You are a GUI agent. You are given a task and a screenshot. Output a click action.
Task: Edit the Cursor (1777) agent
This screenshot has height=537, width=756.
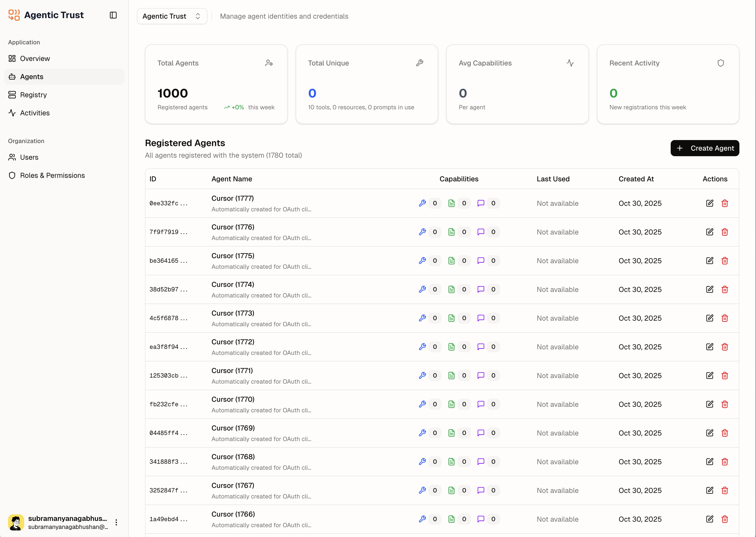[x=709, y=203]
